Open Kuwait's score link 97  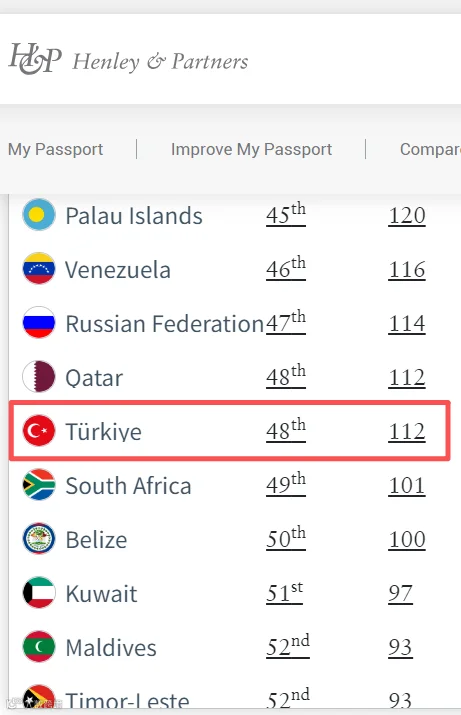[400, 594]
